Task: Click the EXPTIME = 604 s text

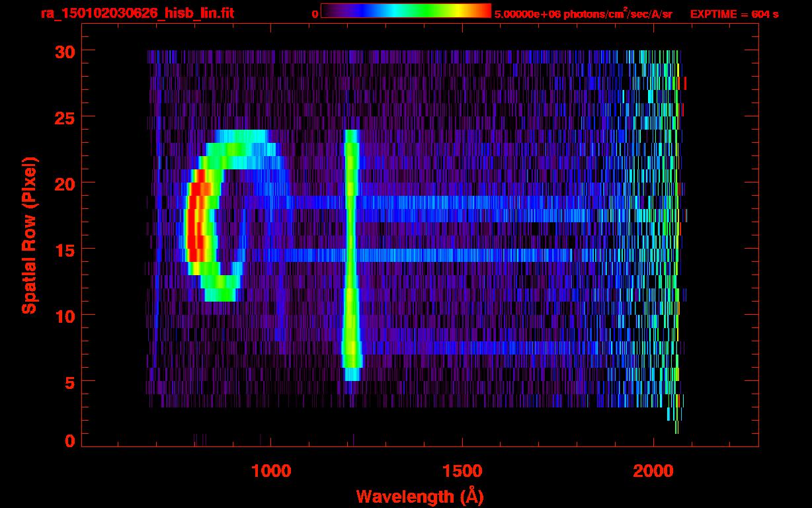Action: click(x=734, y=14)
